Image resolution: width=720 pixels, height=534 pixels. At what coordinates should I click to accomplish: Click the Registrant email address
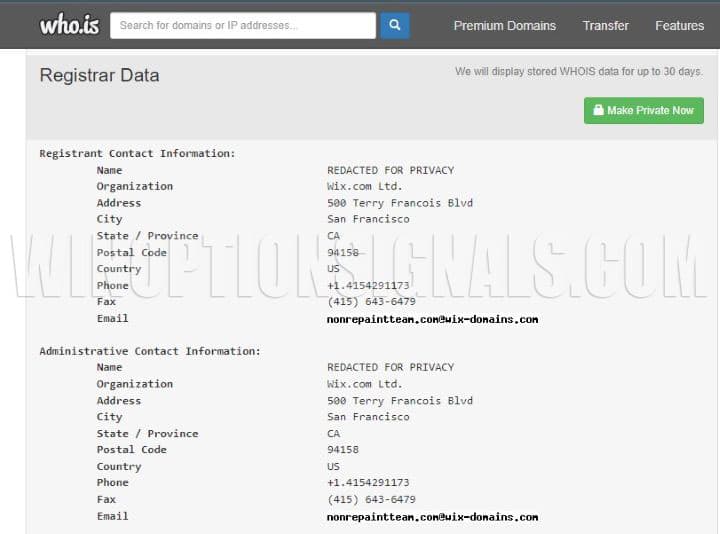tap(432, 319)
